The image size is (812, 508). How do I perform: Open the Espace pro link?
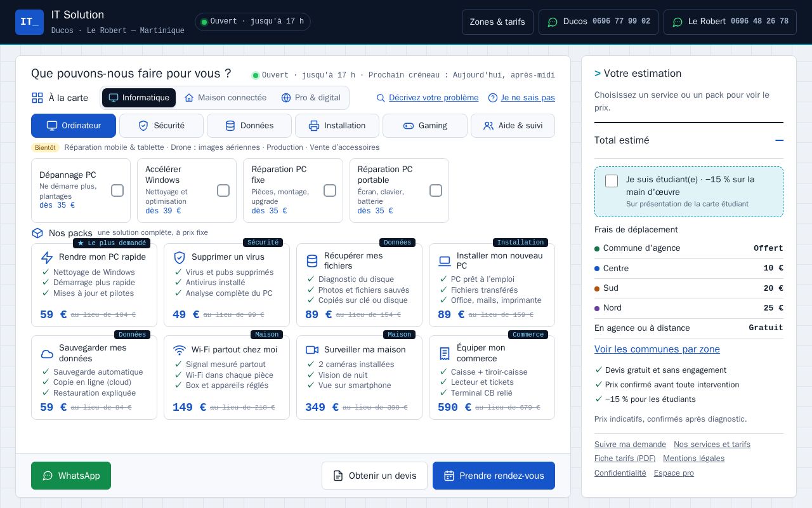coord(674,473)
